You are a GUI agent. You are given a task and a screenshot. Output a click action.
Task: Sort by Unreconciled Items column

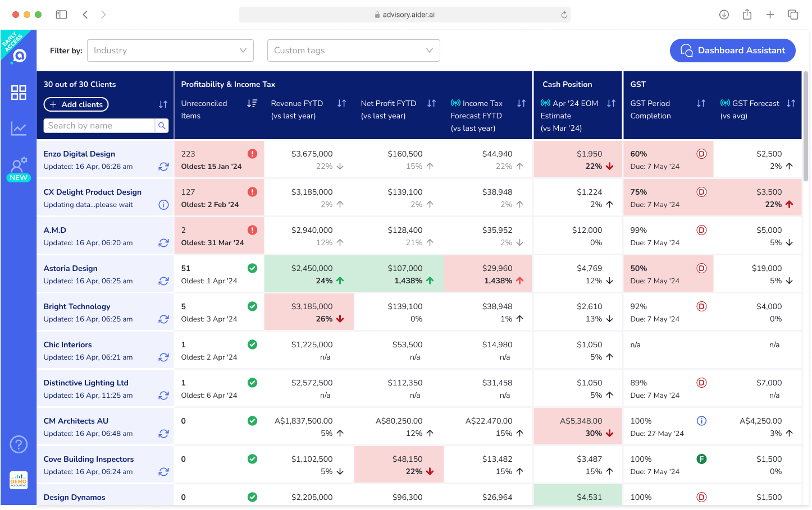pyautogui.click(x=252, y=103)
